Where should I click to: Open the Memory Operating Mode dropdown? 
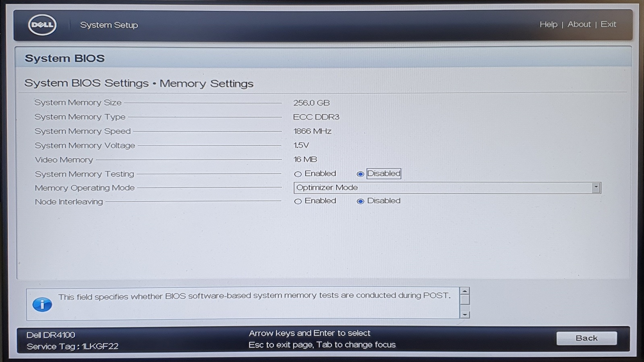pyautogui.click(x=447, y=188)
